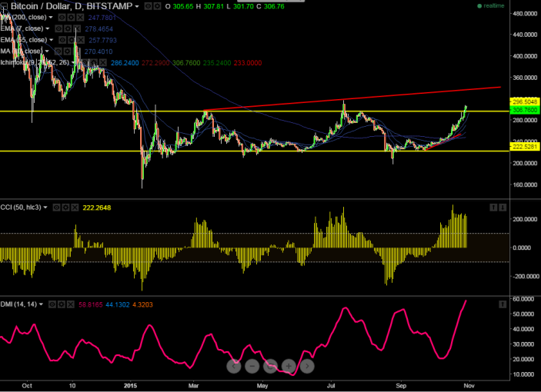Toggle visibility of Bitcoin / Dollar main series
Image resolution: width=541 pixels, height=392 pixels.
pyautogui.click(x=148, y=6)
